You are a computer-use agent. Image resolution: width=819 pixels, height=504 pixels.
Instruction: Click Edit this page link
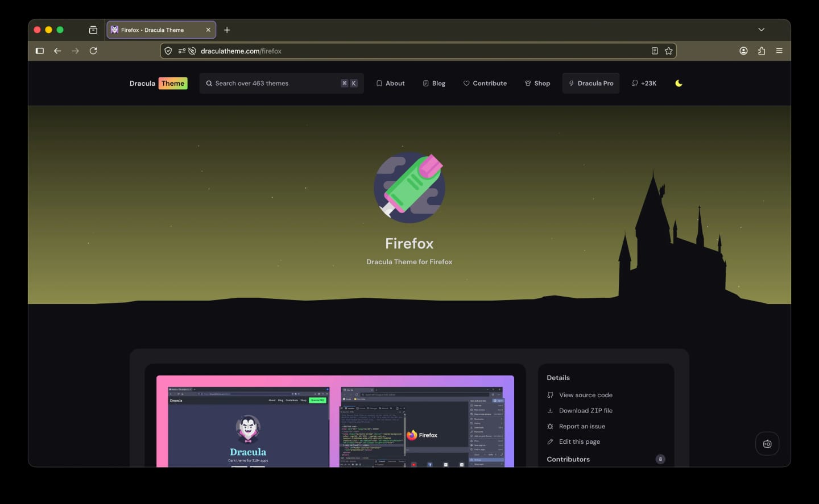pos(573,441)
